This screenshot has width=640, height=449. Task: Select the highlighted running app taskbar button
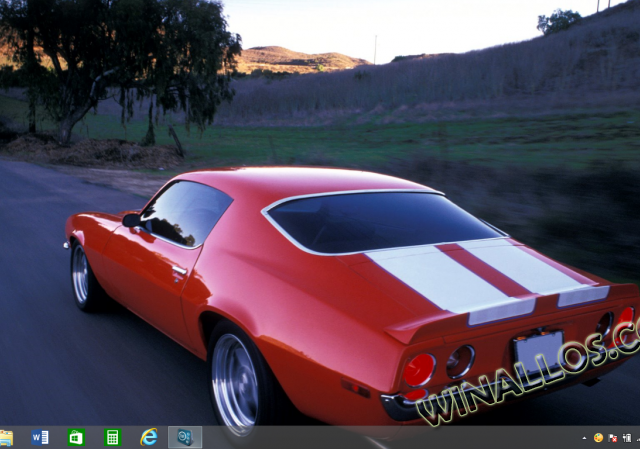click(185, 437)
